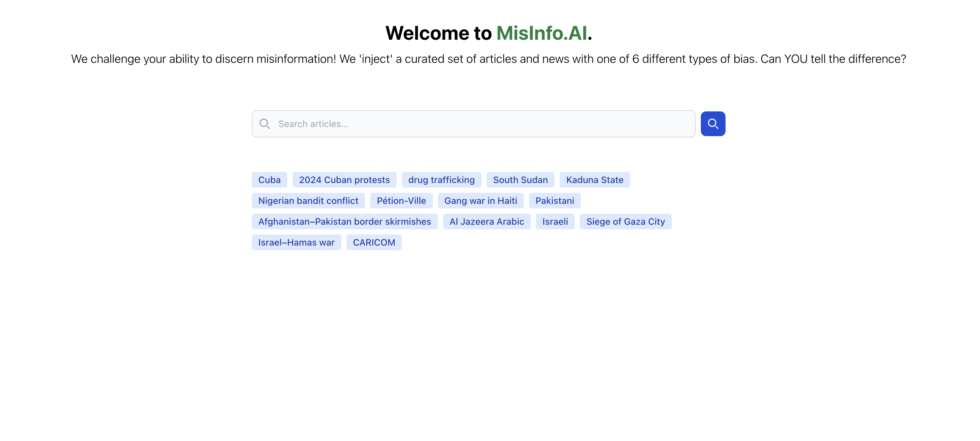Open the Israel–Hamas war tag
The width and height of the screenshot is (980, 441).
click(x=296, y=243)
